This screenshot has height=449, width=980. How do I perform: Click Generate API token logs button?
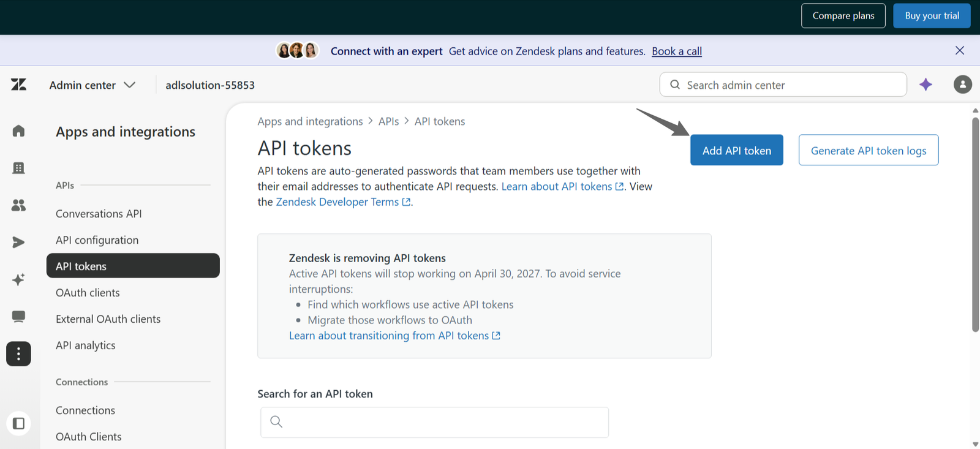click(x=869, y=150)
